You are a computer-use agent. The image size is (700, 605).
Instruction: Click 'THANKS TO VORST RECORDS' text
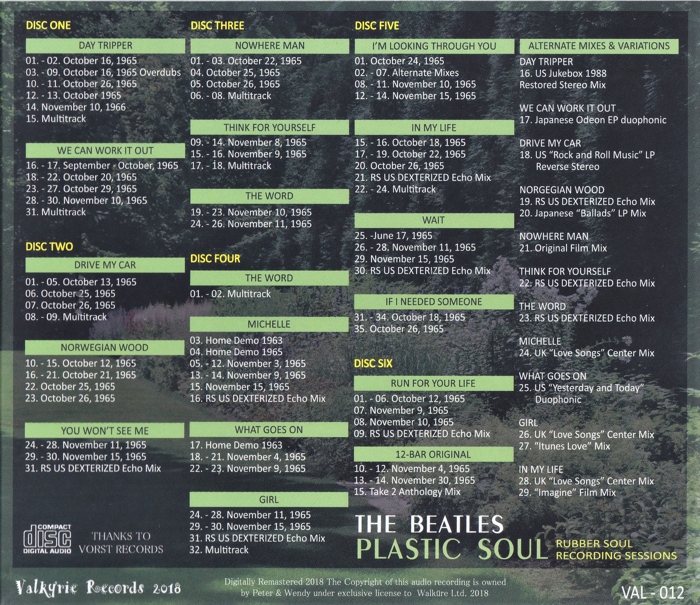pos(121,543)
